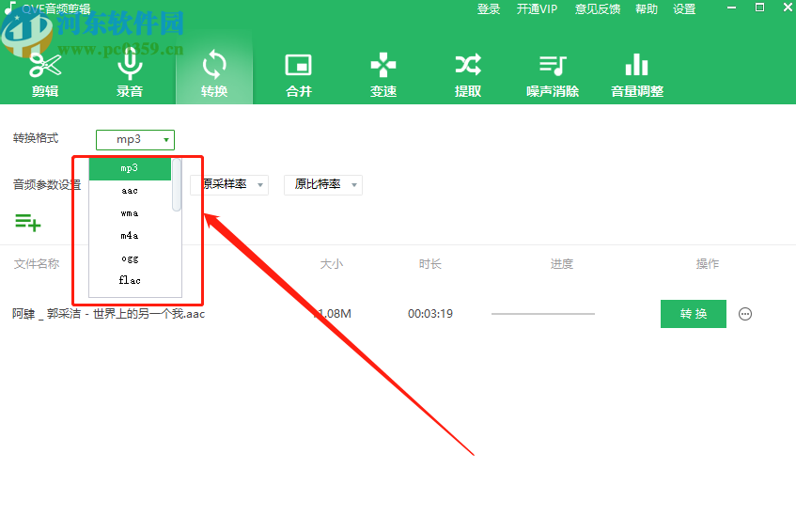Choose flac from the format list
The height and width of the screenshot is (532, 796).
pos(130,280)
